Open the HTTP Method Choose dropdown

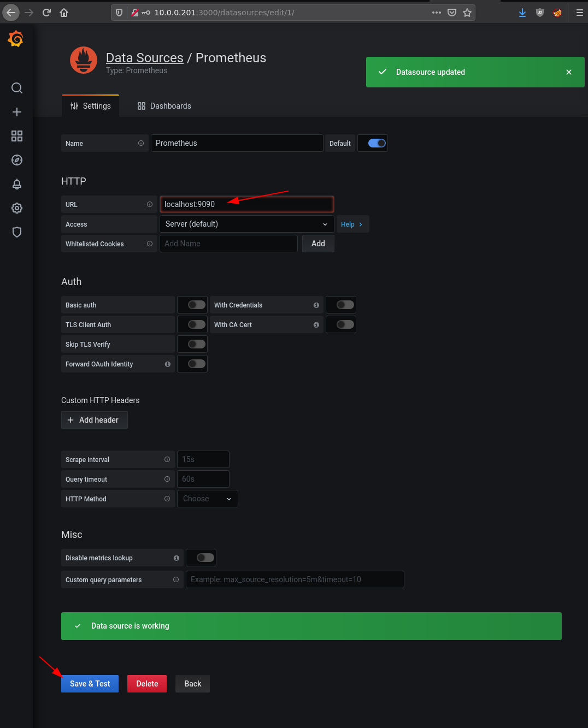[208, 499]
